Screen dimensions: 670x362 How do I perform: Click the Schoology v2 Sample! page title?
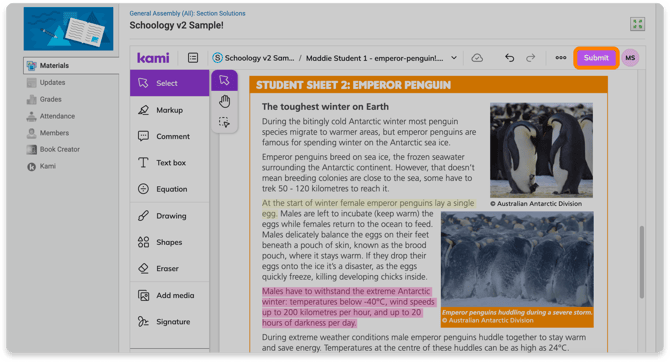point(176,25)
